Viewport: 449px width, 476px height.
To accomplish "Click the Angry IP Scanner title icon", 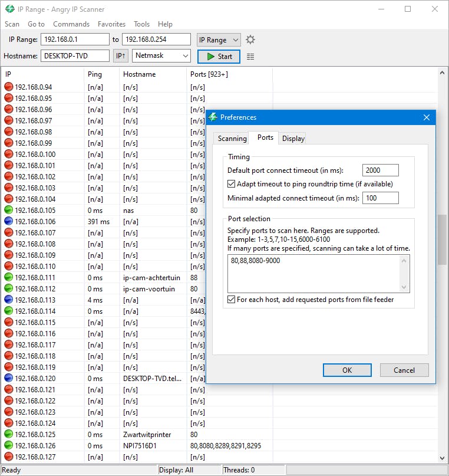I will click(10, 9).
